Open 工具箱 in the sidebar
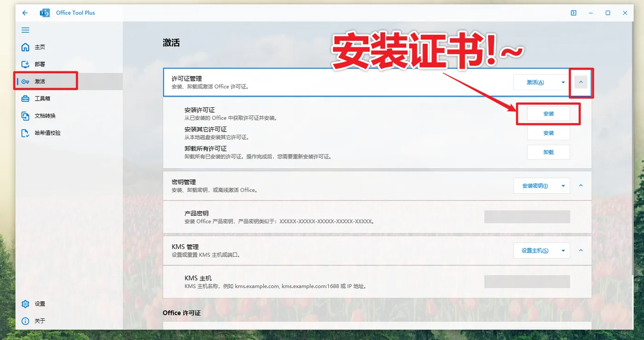Image resolution: width=644 pixels, height=340 pixels. click(x=69, y=98)
